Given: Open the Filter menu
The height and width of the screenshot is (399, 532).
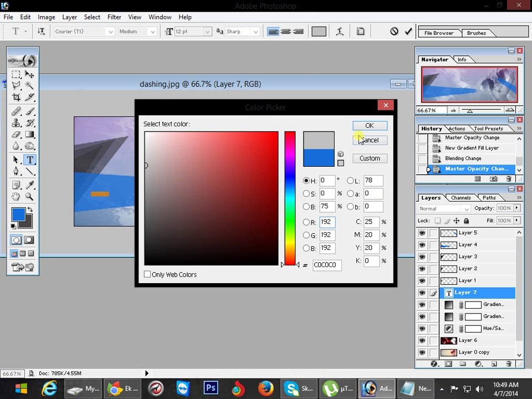Looking at the screenshot, I should 114,17.
